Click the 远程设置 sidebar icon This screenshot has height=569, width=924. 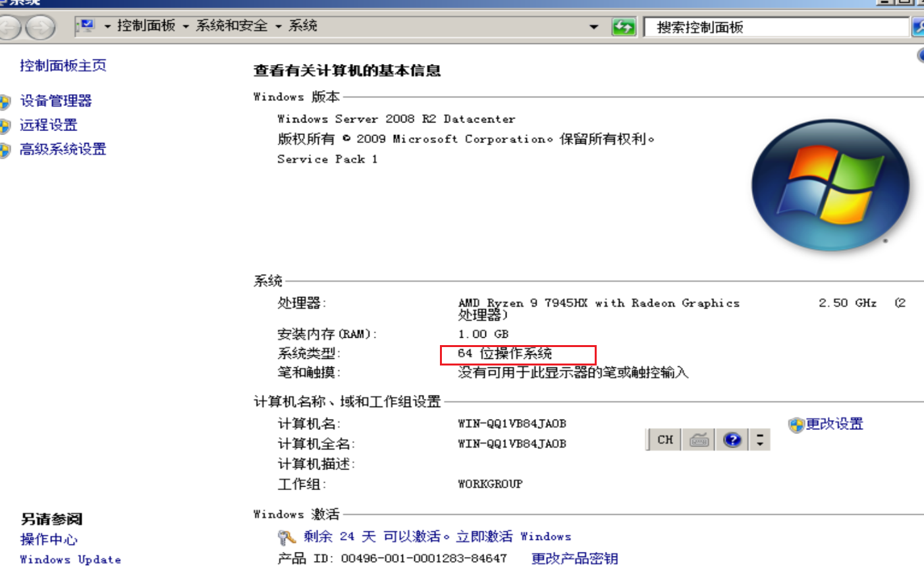tap(7, 125)
